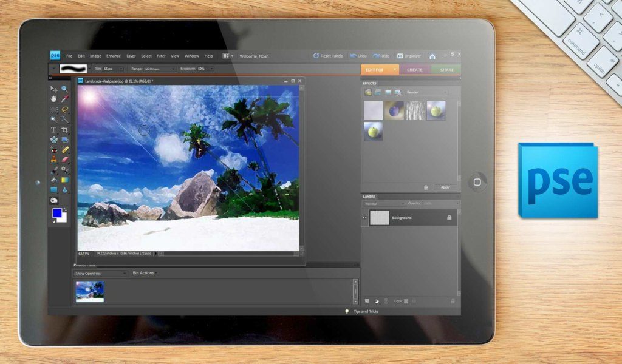
Task: Show Filters category in Effects panel
Action: 368,92
